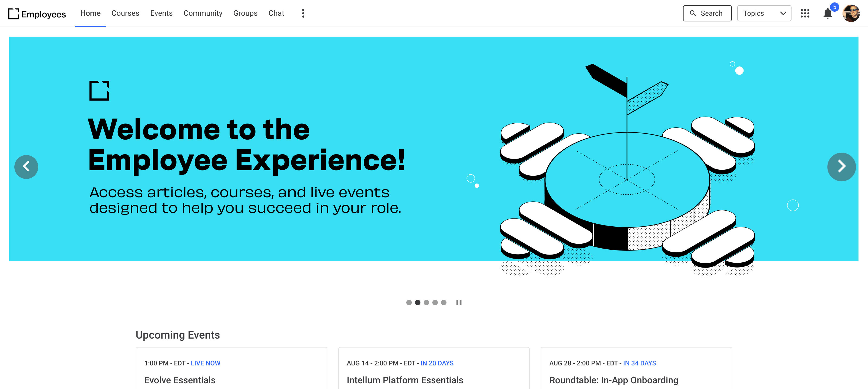Click the Events menu item
868x389 pixels.
161,13
